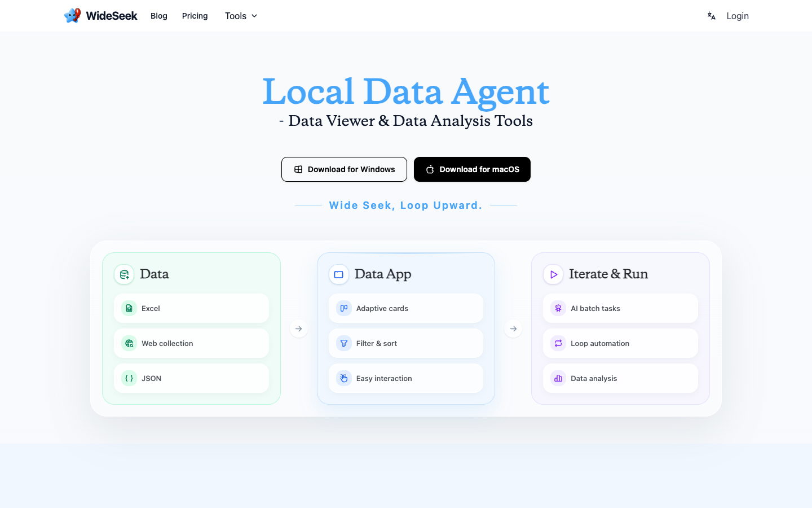
Task: Click the Apple logo in the macOS button
Action: tap(430, 169)
